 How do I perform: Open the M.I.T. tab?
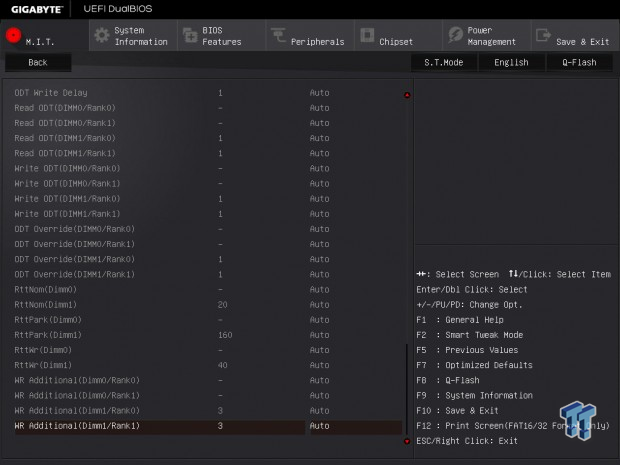tap(44, 35)
